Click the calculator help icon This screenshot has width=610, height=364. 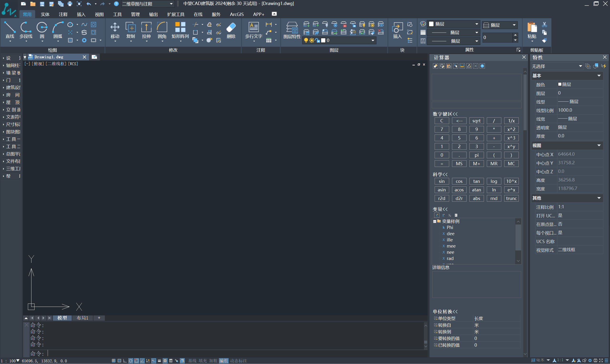pos(482,66)
